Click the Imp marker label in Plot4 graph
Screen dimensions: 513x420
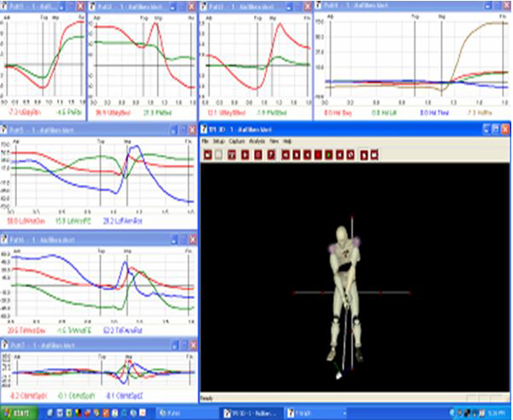442,16
